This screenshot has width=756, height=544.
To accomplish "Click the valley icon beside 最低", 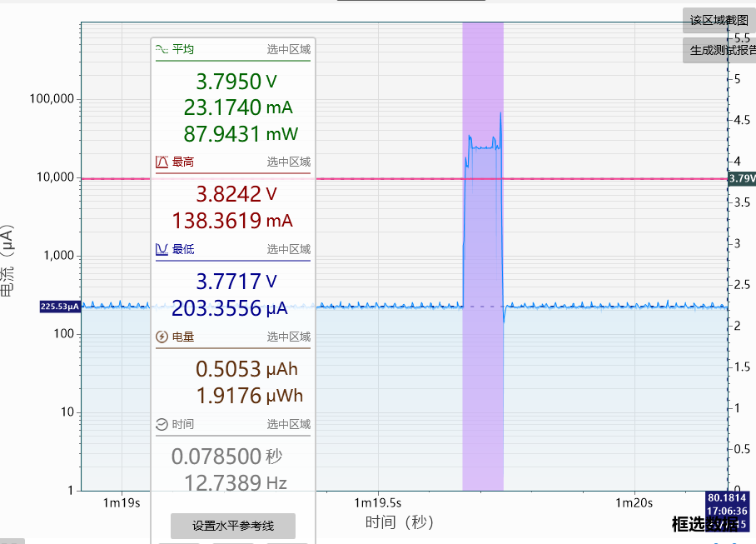I will pos(162,249).
